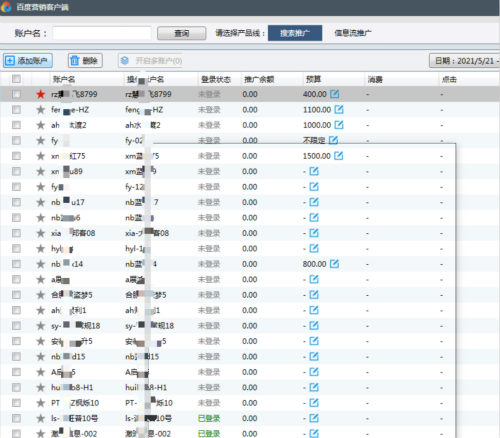Edit budget 400.00 pencil icon

coord(335,94)
